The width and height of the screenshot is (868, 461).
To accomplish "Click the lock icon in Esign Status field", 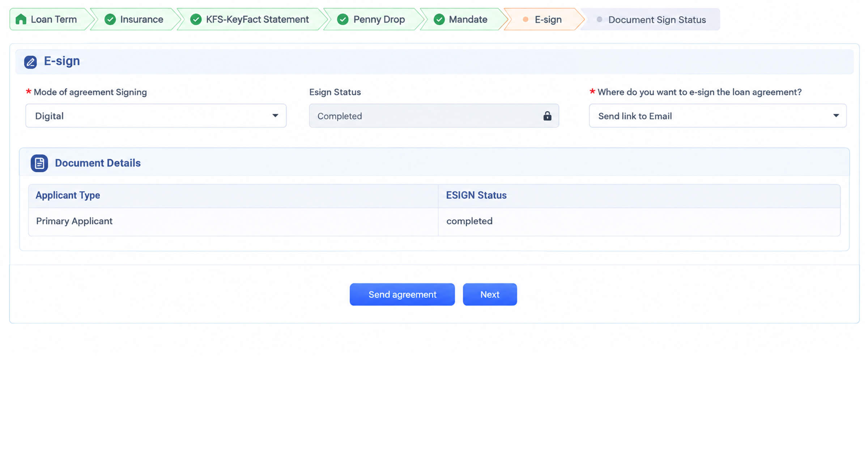I will pyautogui.click(x=547, y=116).
